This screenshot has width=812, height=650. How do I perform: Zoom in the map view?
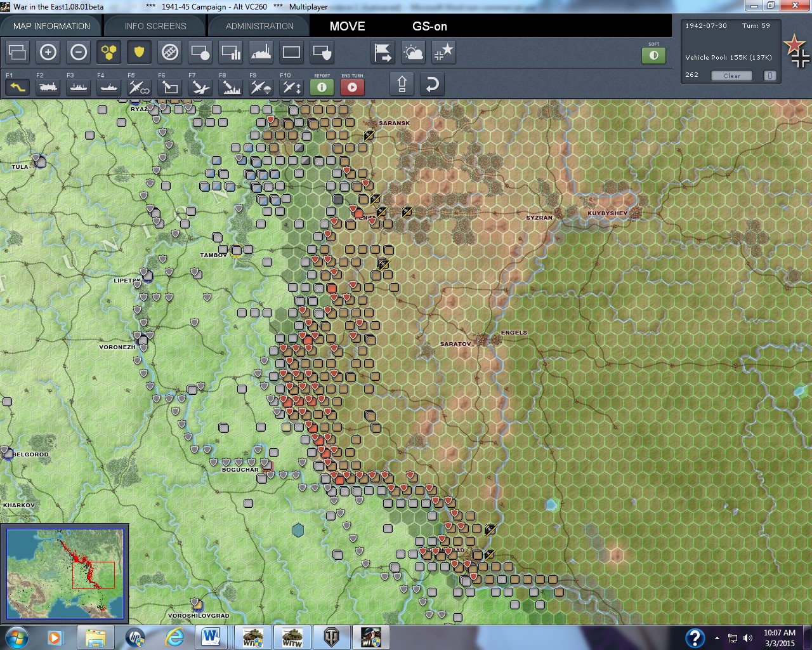48,52
